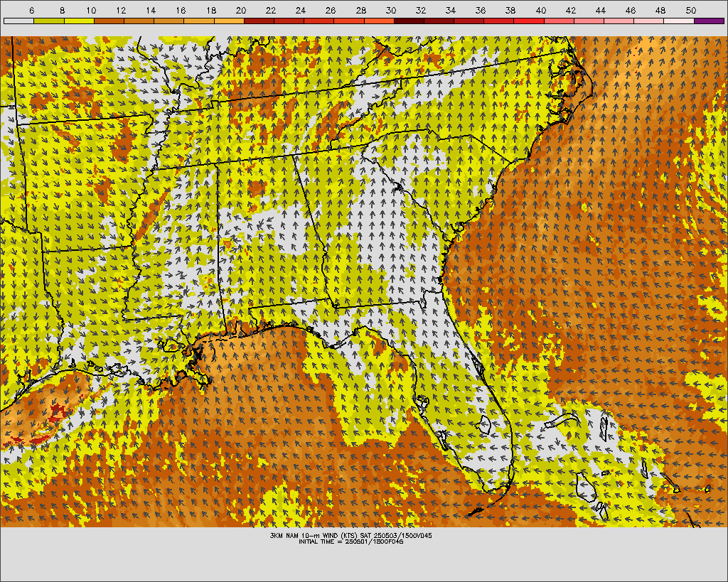
Task: Pick the swatch between 28 and 30
Action: [379, 21]
